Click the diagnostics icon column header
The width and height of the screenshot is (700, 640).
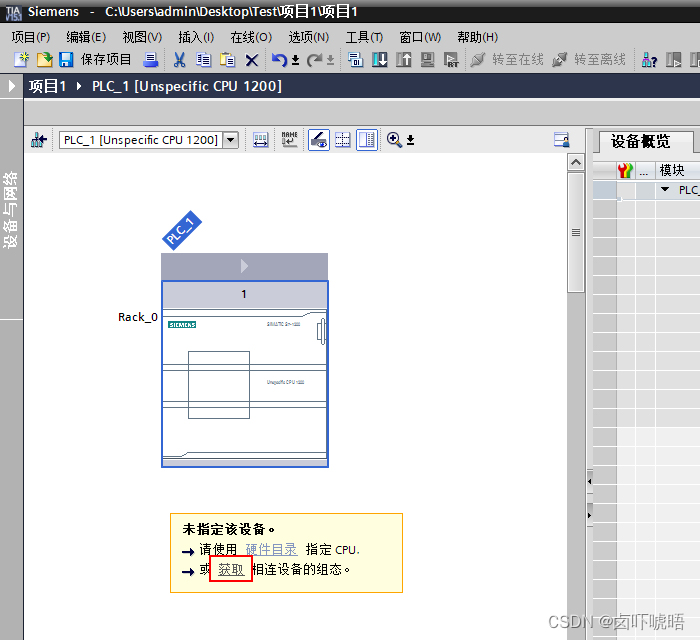click(625, 170)
